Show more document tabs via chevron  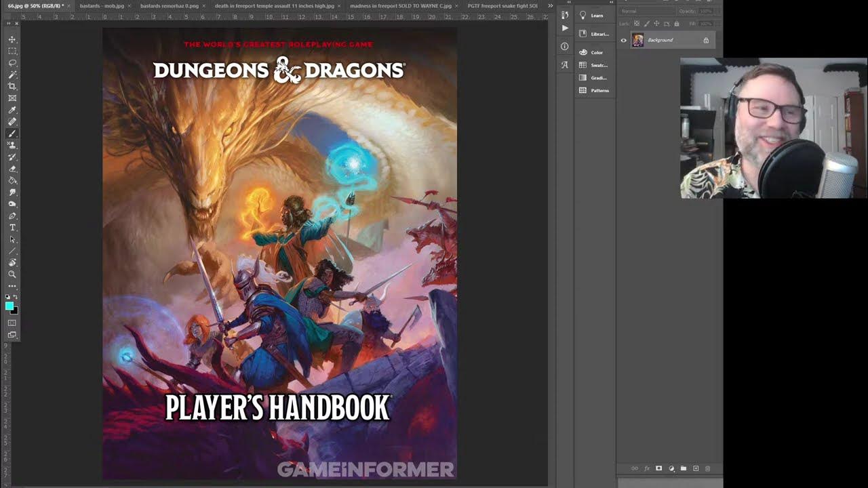tap(550, 5)
